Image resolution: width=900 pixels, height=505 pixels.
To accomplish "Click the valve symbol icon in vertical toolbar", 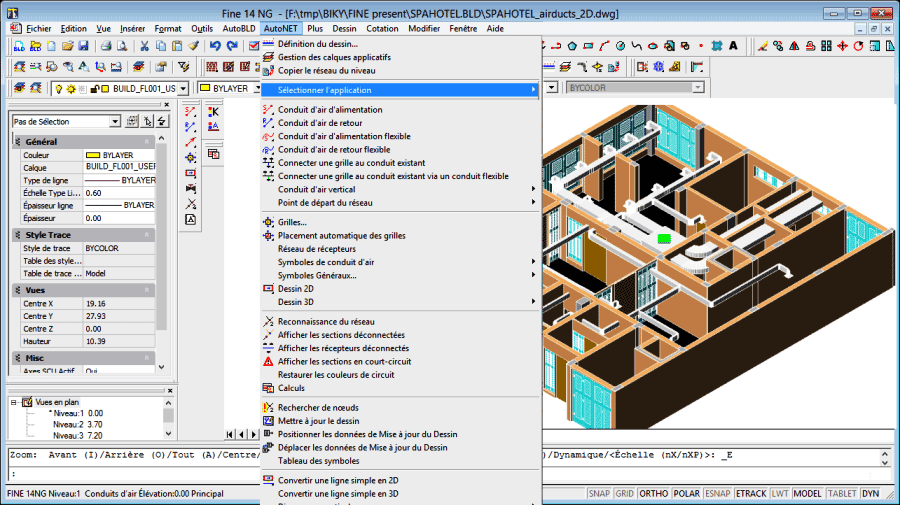I will [x=191, y=189].
